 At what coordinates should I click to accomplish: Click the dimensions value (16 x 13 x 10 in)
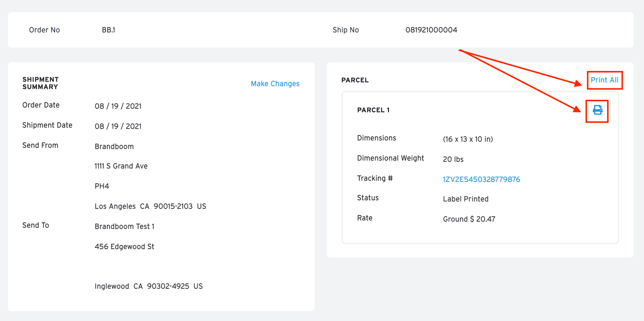[468, 139]
